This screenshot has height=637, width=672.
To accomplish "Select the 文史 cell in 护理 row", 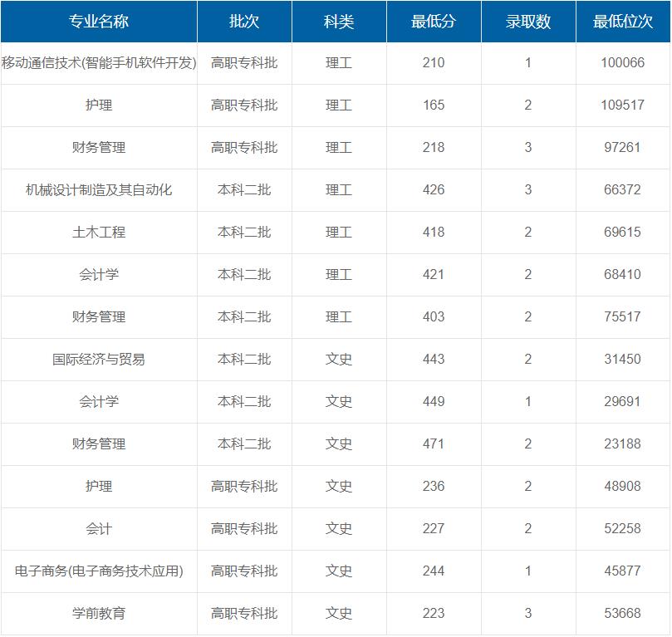I will 340,487.
